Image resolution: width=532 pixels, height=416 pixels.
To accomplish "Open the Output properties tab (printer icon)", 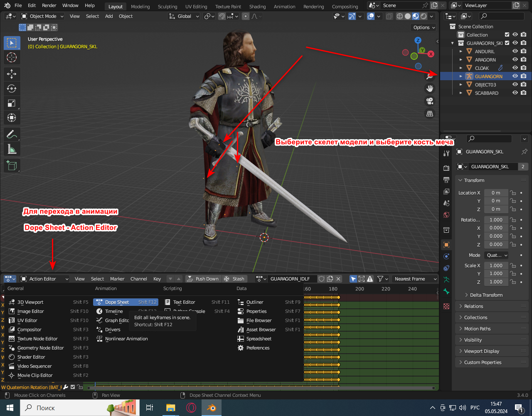I will coord(446,180).
